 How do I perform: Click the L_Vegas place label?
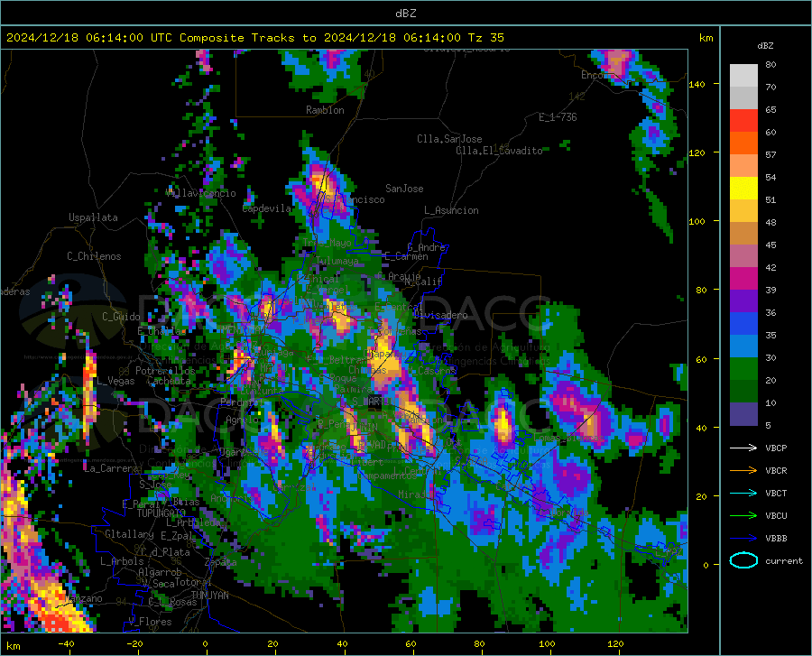[x=115, y=381]
